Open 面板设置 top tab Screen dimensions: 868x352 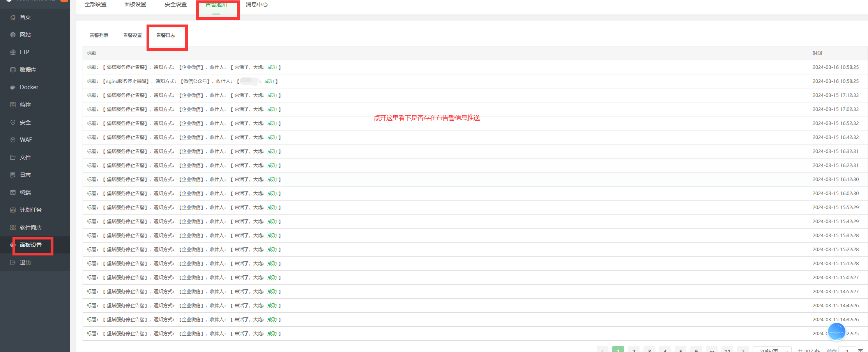tap(135, 4)
